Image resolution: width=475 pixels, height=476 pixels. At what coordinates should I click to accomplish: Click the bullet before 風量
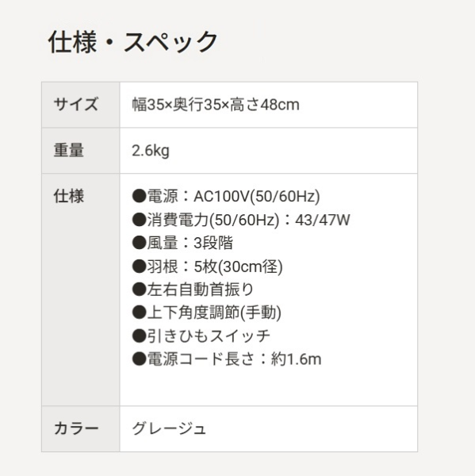(140, 244)
